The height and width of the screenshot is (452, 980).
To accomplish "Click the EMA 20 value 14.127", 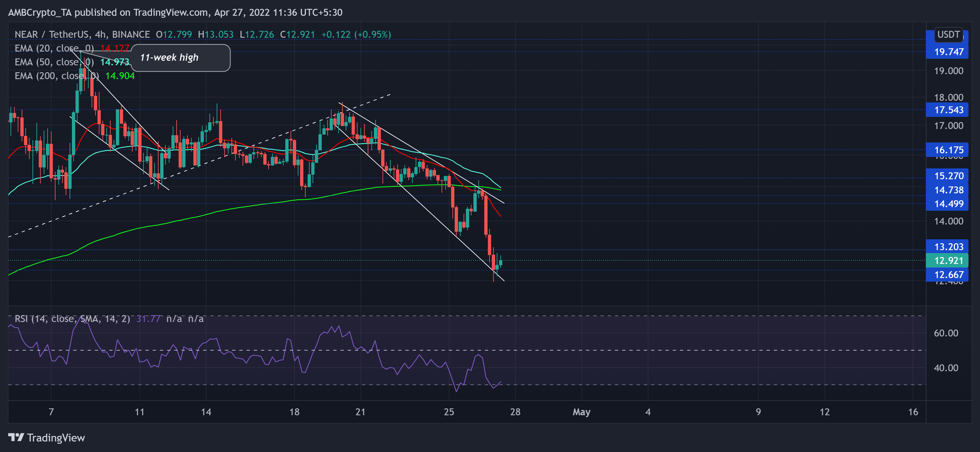I will pyautogui.click(x=115, y=48).
